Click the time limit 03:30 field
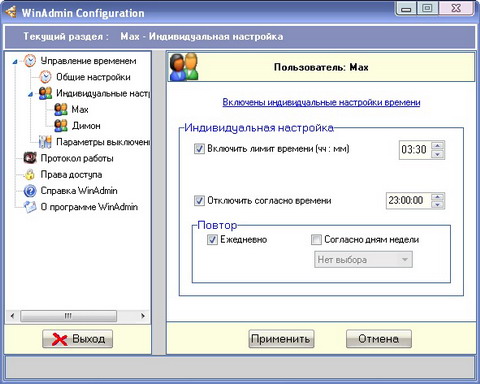 coord(415,149)
